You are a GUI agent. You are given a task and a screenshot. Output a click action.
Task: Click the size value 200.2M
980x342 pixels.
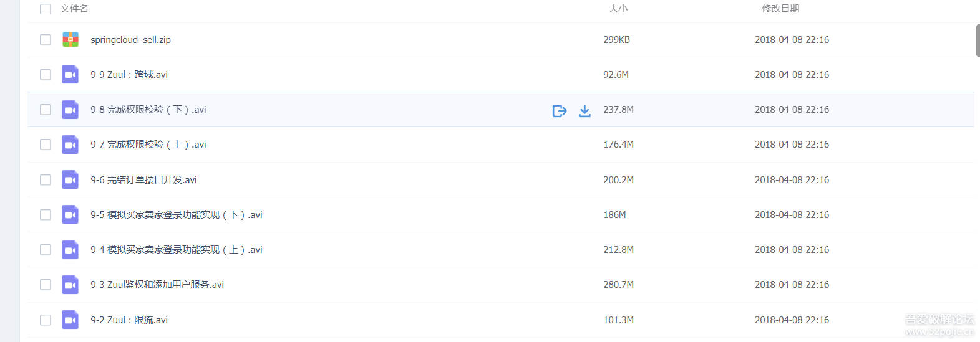(x=618, y=179)
